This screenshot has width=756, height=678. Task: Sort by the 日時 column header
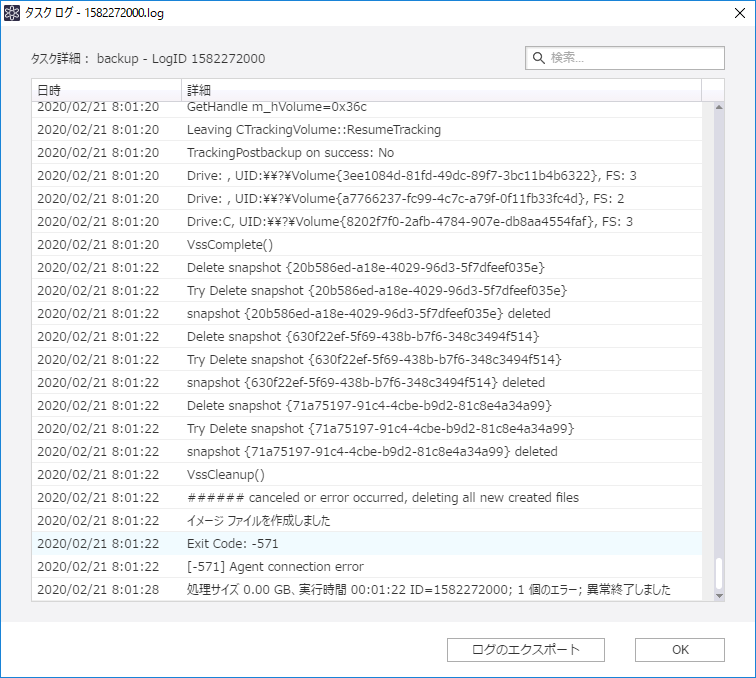pyautogui.click(x=106, y=90)
